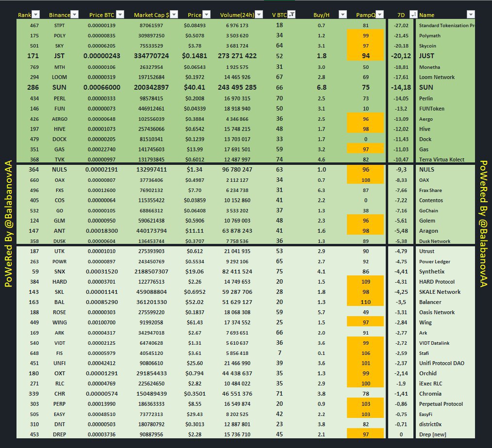Click the Synthetix name cell
Screen dimensions: 492x448
coord(432,272)
